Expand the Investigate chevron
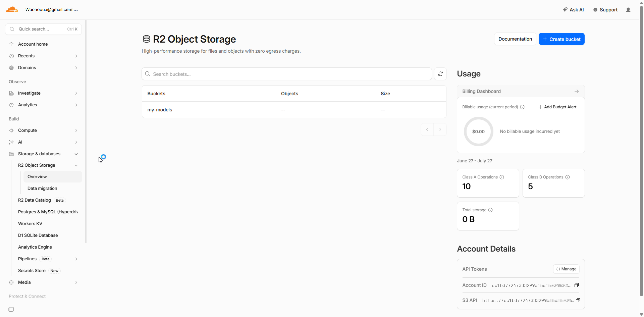 tap(76, 93)
